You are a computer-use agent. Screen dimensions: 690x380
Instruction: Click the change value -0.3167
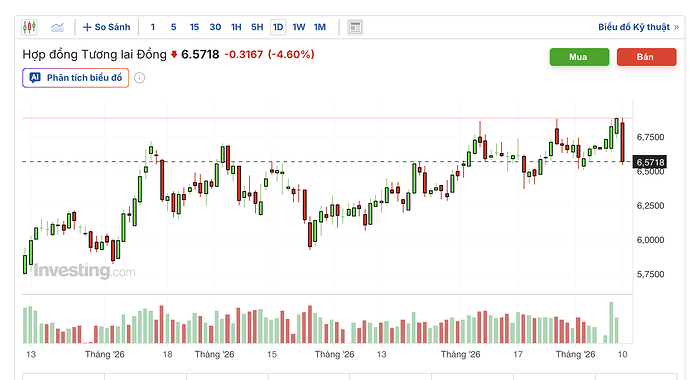click(244, 55)
